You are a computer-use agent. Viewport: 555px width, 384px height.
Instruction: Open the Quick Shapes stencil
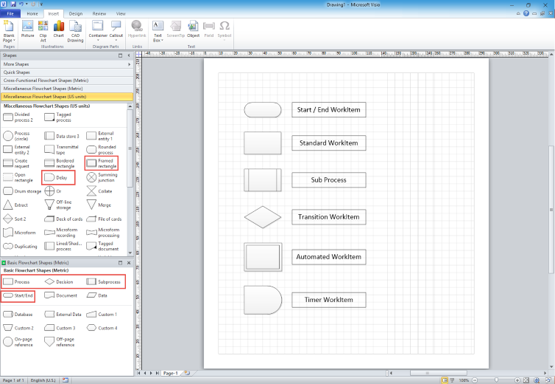(67, 72)
